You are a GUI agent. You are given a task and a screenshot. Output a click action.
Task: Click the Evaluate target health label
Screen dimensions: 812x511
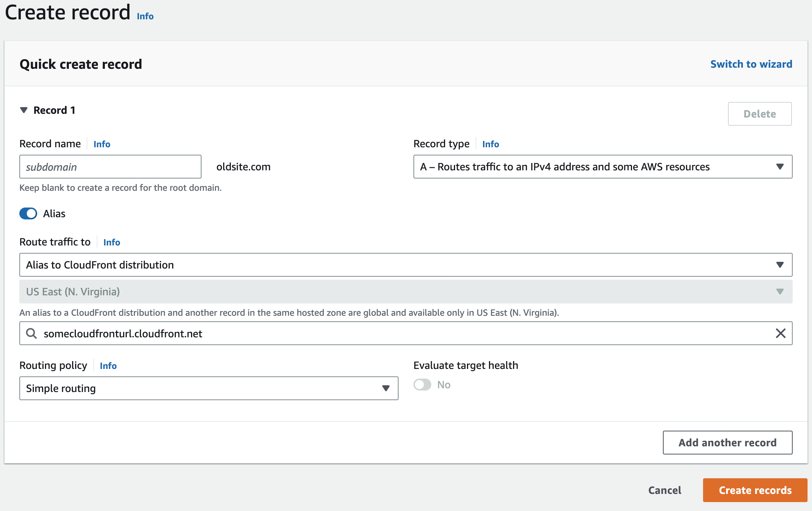(465, 365)
